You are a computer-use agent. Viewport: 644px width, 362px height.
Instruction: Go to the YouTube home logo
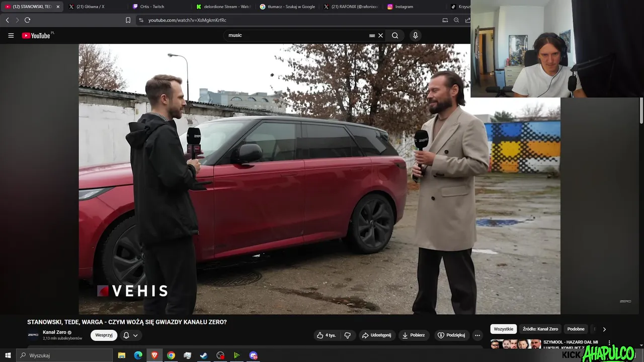36,36
